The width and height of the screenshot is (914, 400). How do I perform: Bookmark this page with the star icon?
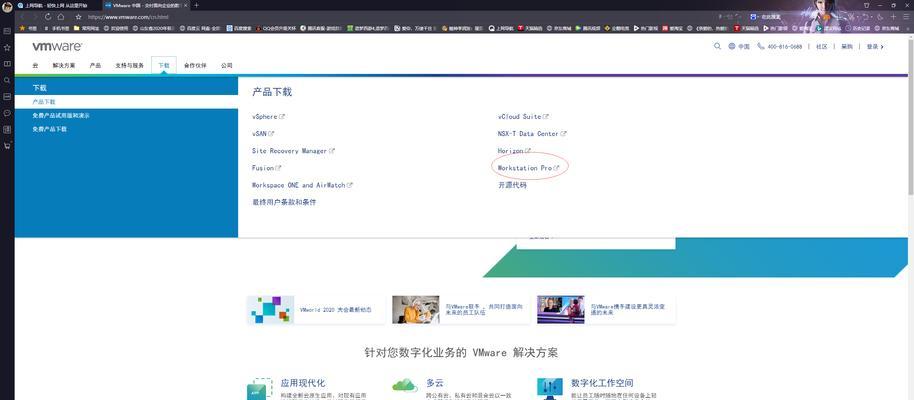(79, 17)
